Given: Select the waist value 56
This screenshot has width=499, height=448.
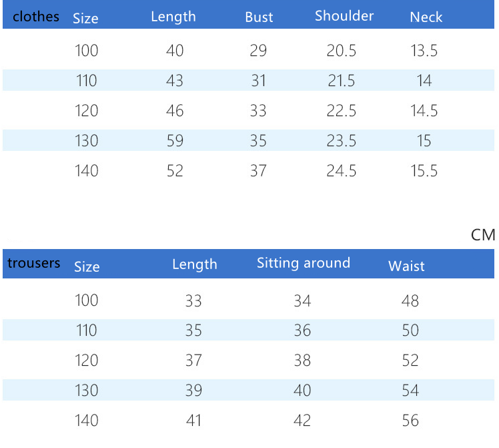Looking at the screenshot, I should 410,421.
